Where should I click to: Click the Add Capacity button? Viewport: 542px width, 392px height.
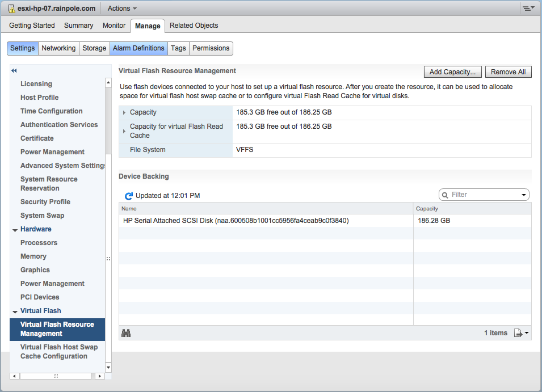[453, 72]
